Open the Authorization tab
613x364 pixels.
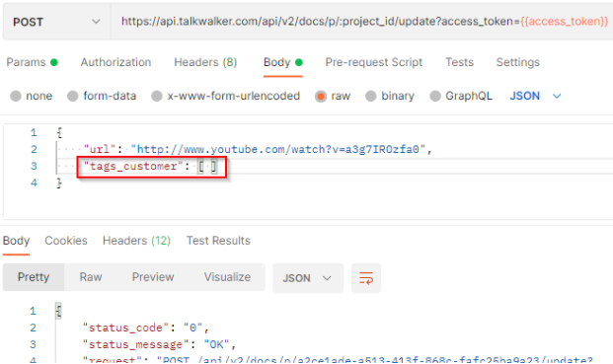115,62
